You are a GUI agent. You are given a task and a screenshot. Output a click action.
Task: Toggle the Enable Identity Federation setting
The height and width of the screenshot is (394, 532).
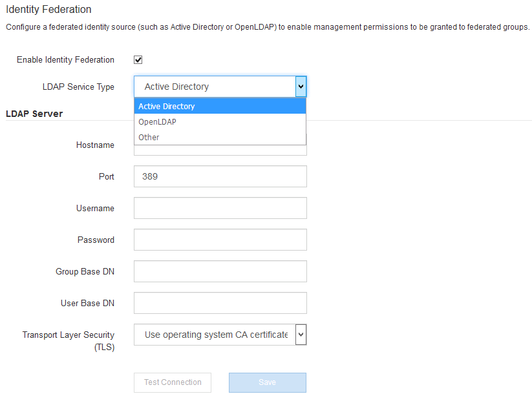tap(138, 59)
